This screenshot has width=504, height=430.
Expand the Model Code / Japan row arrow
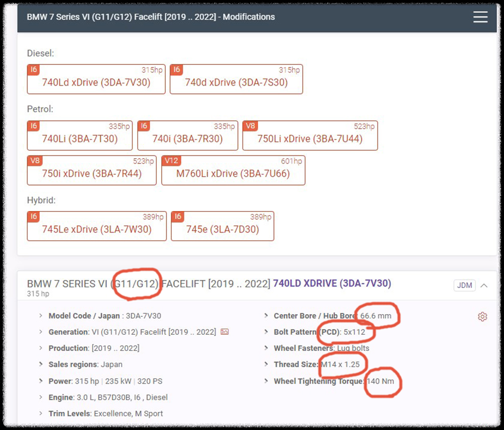point(40,315)
